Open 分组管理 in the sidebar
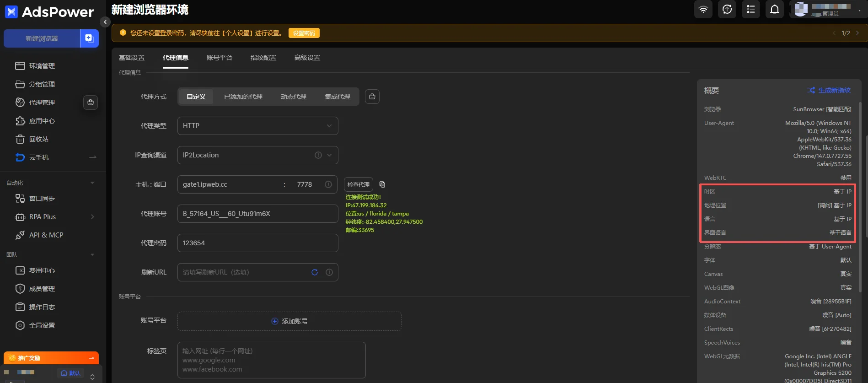 [42, 84]
